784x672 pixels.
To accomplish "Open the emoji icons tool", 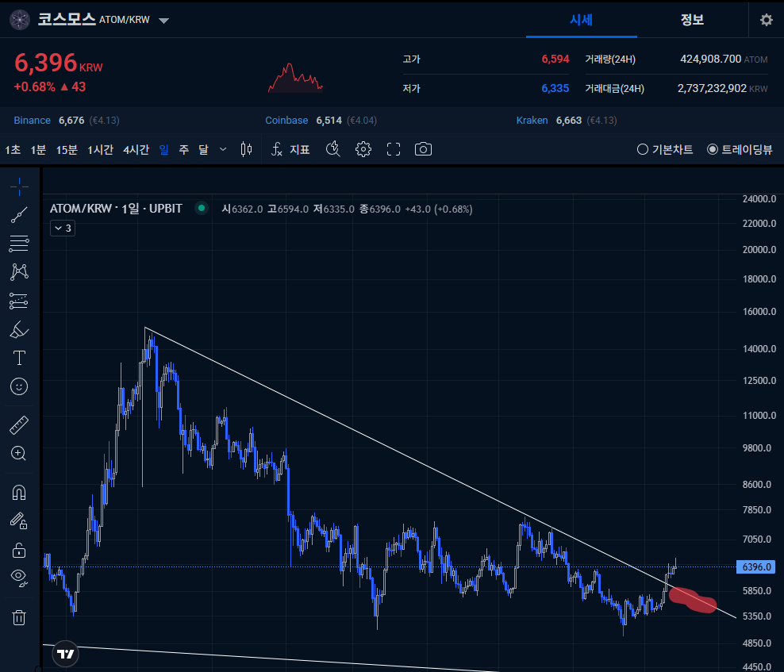I will pos(19,386).
